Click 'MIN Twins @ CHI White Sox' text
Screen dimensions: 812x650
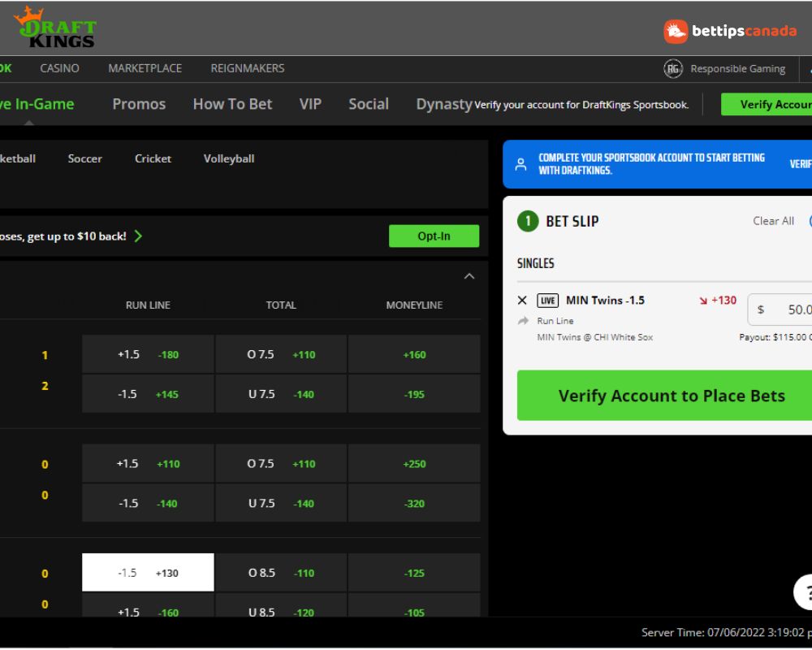pos(594,337)
